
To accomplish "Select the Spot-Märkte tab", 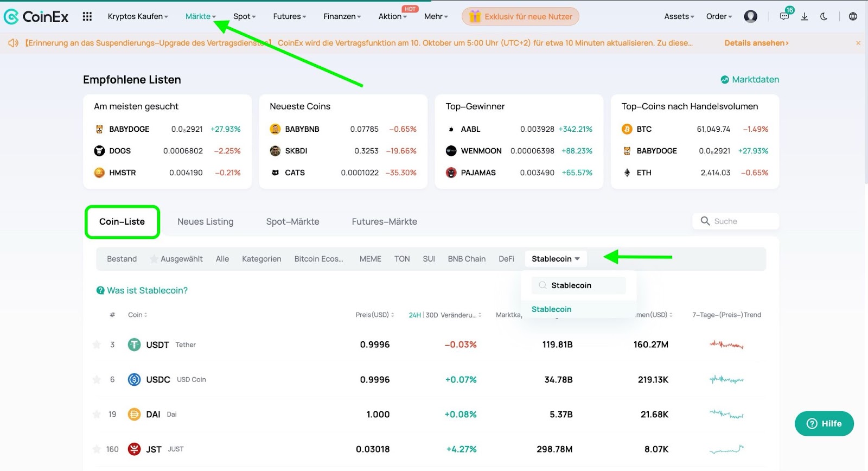I will click(x=292, y=221).
